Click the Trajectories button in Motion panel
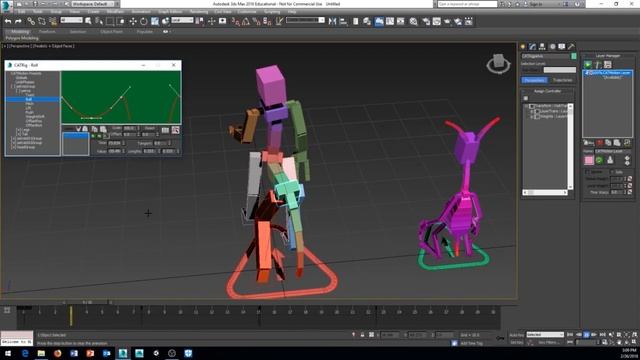Image resolution: width=640 pixels, height=360 pixels. pyautogui.click(x=562, y=80)
